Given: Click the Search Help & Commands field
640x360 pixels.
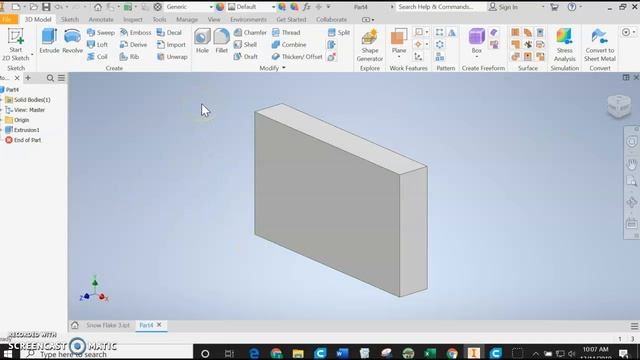Looking at the screenshot, I should pyautogui.click(x=442, y=7).
